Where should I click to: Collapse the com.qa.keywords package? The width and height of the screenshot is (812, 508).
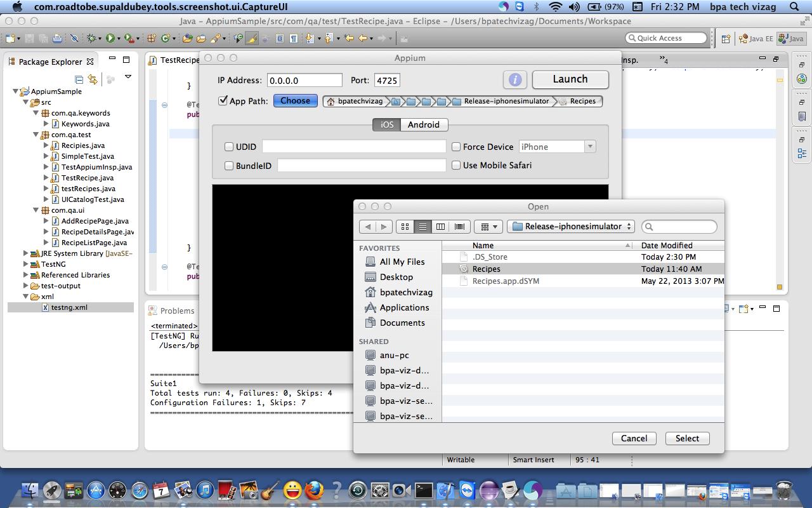36,113
